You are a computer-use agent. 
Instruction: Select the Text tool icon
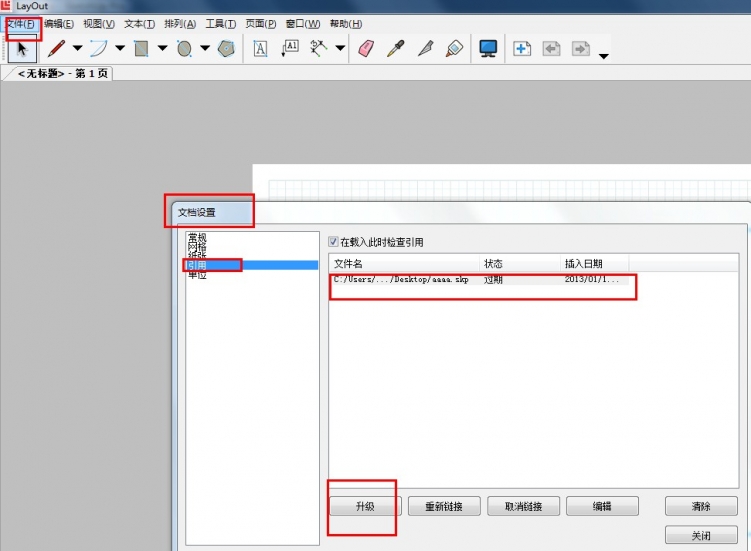pos(260,48)
